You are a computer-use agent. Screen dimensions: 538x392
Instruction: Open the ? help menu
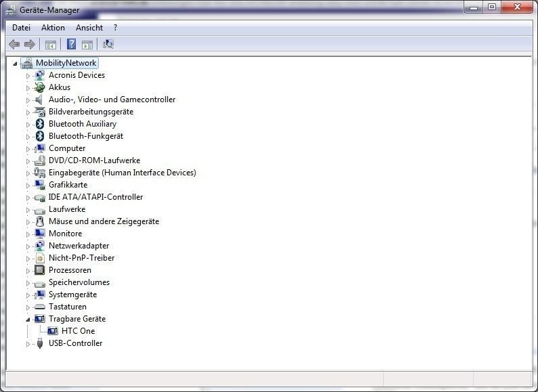coord(115,28)
